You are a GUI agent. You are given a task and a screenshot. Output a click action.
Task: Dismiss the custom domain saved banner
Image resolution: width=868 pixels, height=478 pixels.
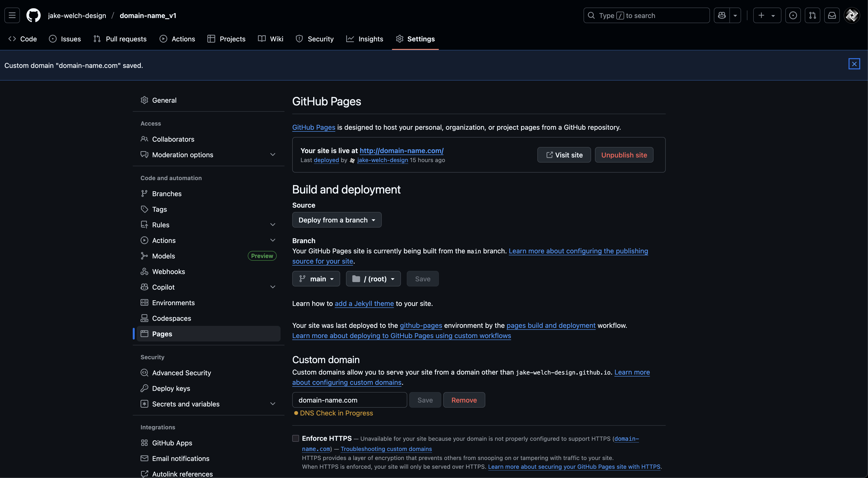854,64
